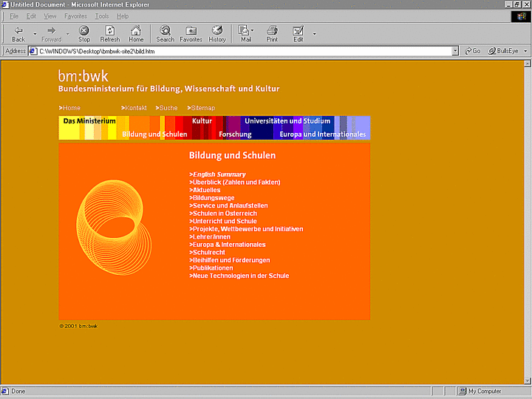Open the Mail dropdown arrow
The image size is (532, 399).
(x=252, y=30)
